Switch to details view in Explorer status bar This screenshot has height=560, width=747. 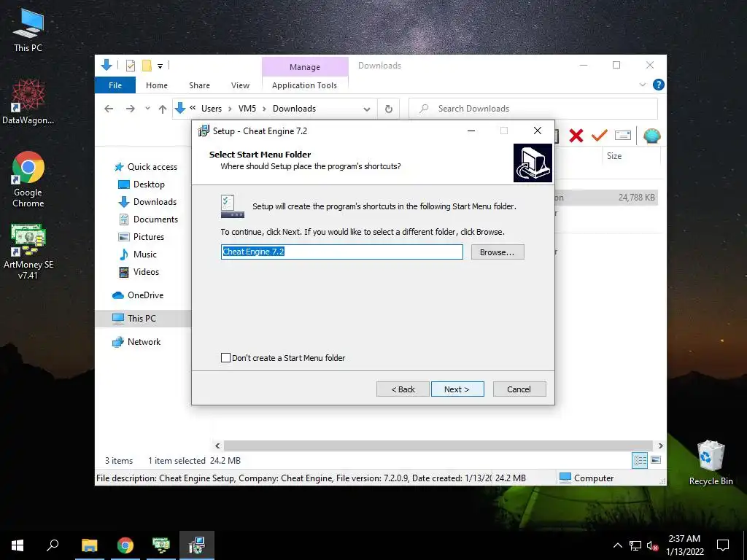tap(640, 460)
